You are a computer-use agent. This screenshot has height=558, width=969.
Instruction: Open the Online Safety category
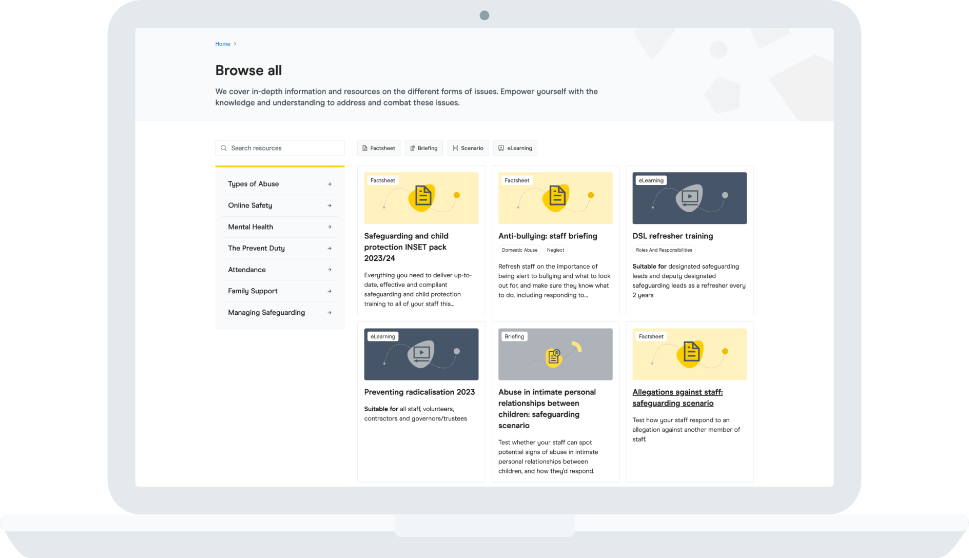[x=280, y=205]
